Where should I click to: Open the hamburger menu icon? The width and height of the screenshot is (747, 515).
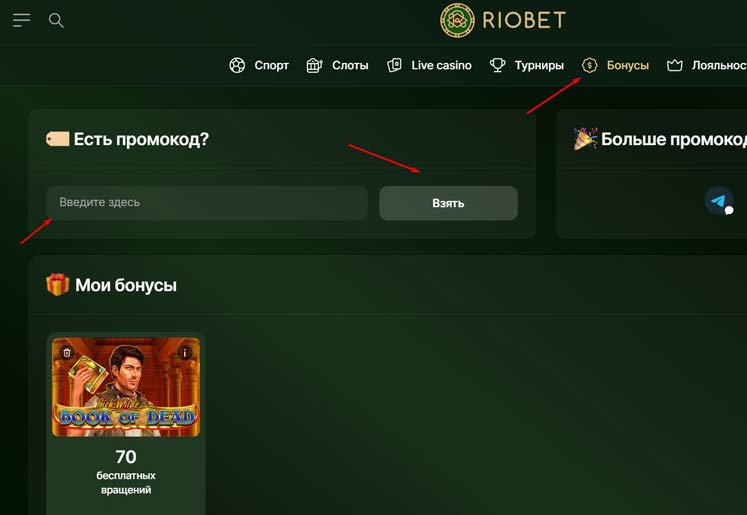[21, 20]
